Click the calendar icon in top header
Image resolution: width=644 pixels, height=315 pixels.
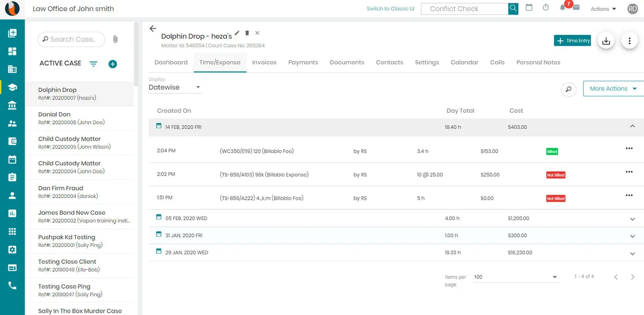(529, 8)
